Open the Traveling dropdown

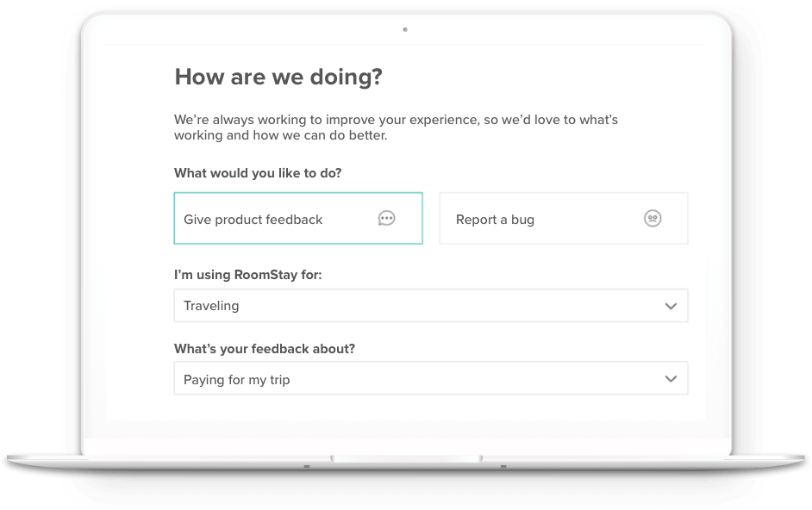431,306
